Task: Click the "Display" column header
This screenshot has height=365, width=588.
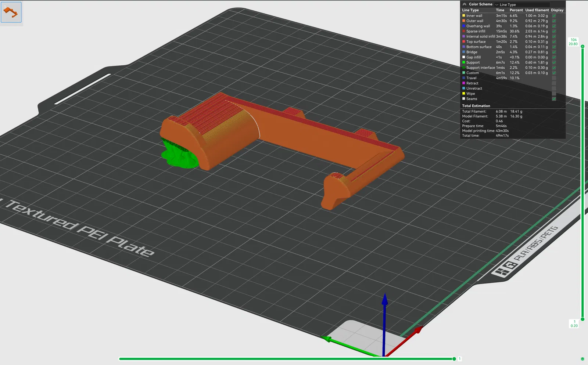Action: coord(557,10)
